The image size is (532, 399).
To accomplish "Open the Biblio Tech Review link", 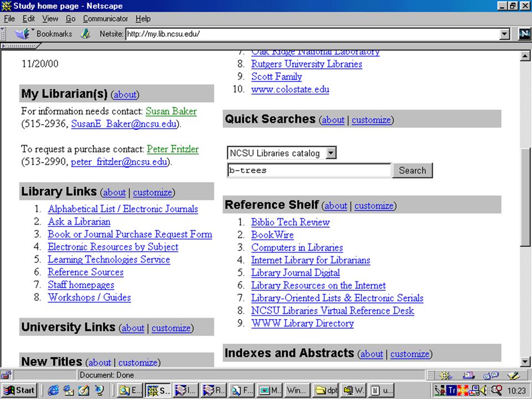I will click(x=290, y=222).
